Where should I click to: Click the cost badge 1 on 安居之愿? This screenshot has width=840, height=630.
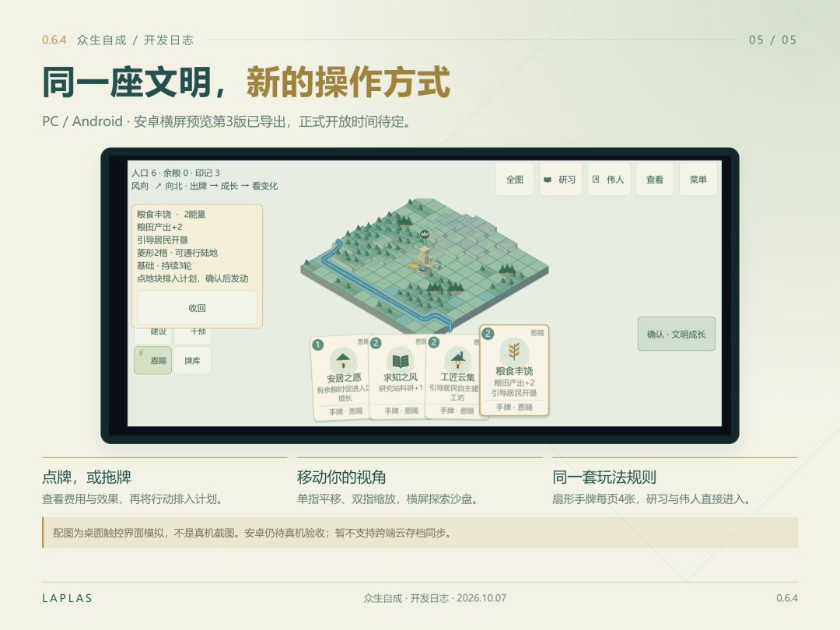pyautogui.click(x=317, y=345)
